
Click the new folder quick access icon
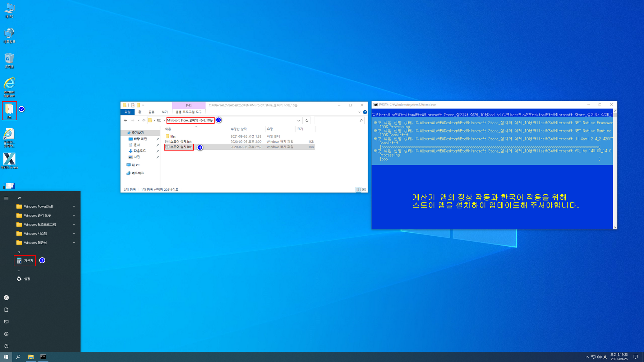tap(138, 105)
